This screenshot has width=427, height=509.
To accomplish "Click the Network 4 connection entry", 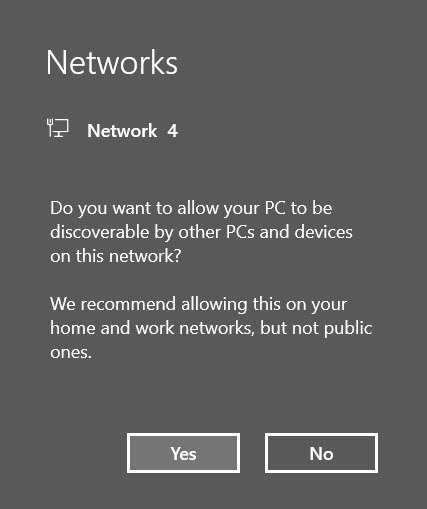I will click(x=112, y=129).
